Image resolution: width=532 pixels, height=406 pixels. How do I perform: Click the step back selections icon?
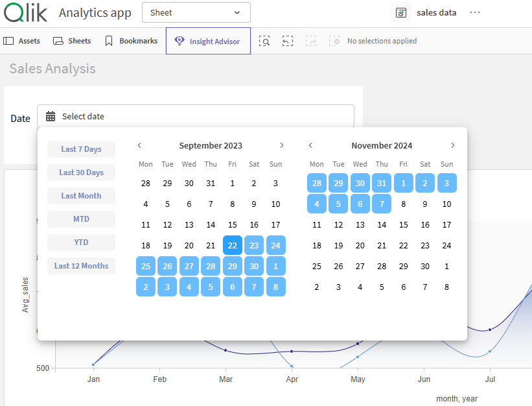(288, 41)
